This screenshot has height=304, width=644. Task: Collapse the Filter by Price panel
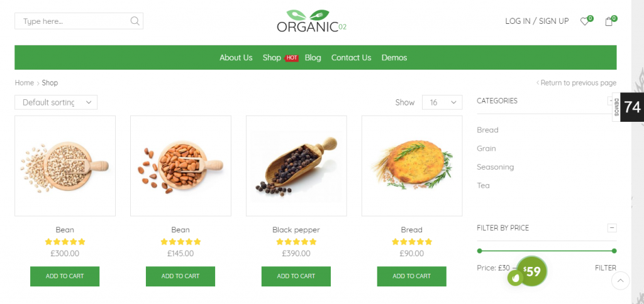point(612,228)
